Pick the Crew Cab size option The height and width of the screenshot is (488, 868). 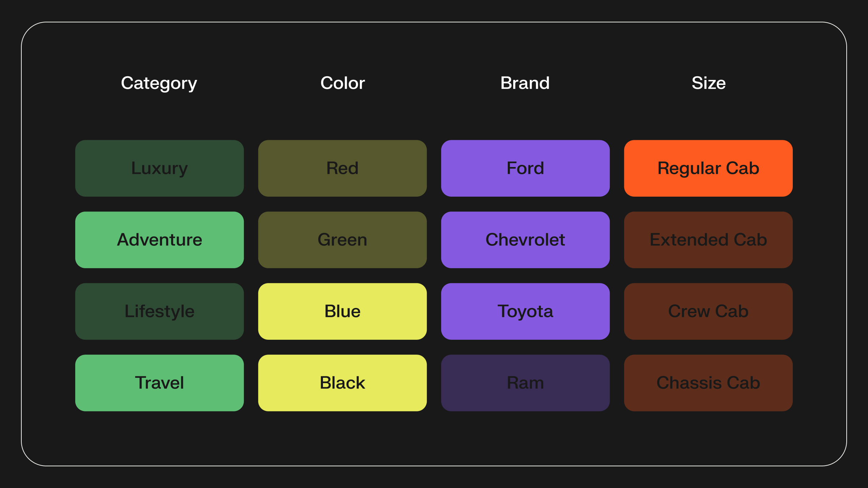click(709, 312)
